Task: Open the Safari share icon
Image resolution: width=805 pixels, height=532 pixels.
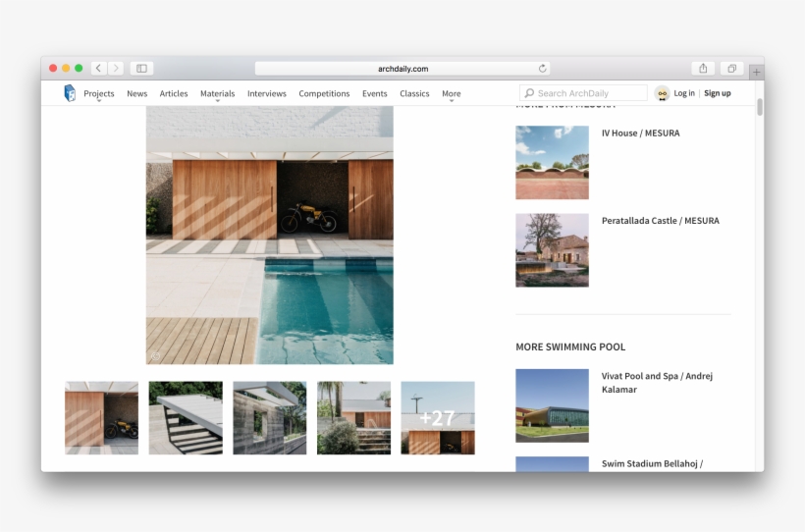Action: [x=703, y=69]
